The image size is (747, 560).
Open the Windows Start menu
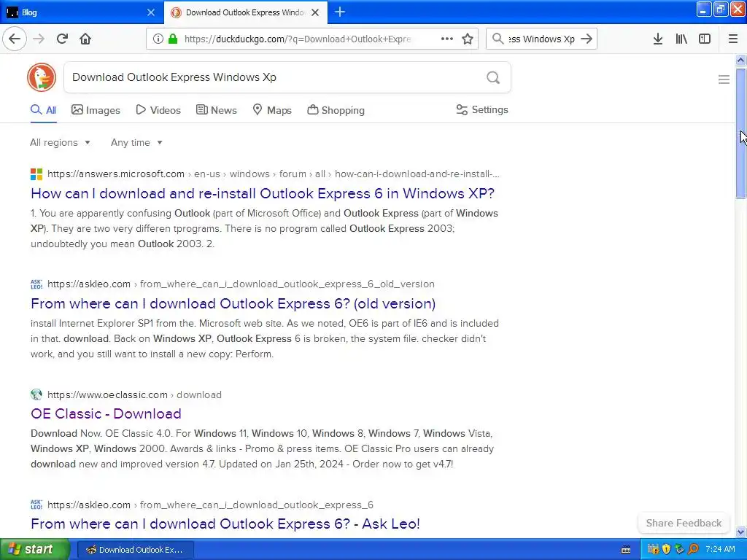[35, 549]
